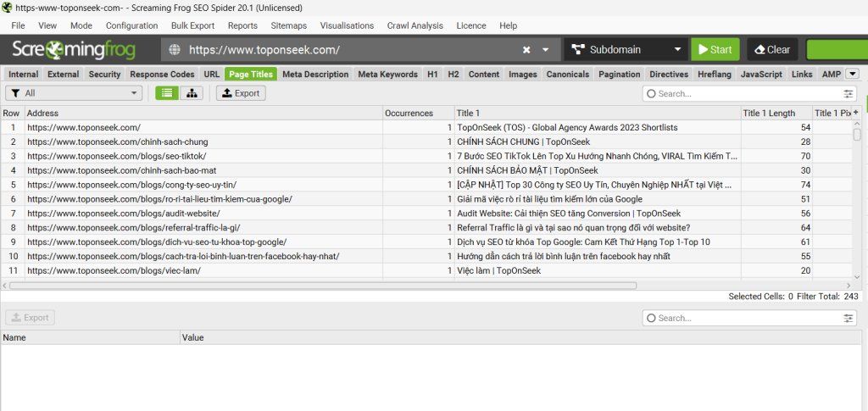
Task: Click the Export button above the table
Action: [241, 93]
